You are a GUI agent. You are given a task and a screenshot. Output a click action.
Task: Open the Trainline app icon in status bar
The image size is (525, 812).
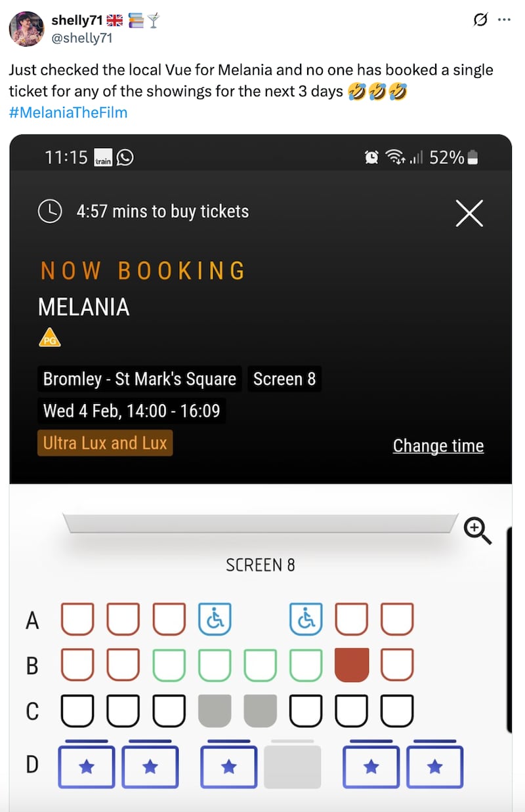(103, 157)
